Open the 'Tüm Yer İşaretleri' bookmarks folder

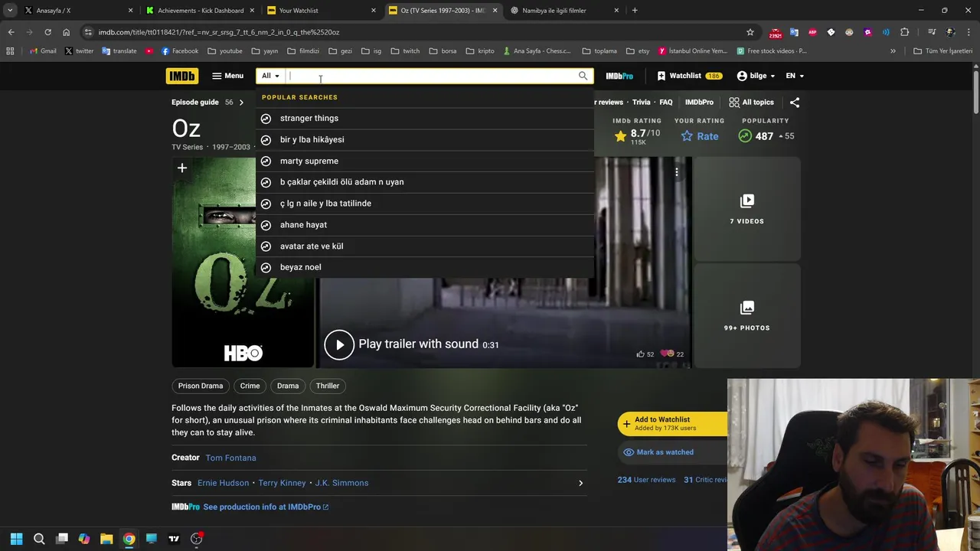pos(943,51)
